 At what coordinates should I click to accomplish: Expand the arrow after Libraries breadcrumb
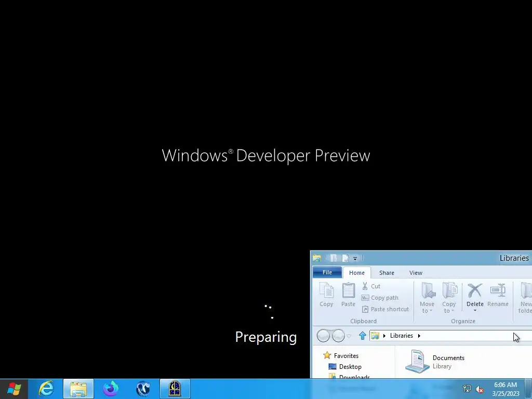(419, 336)
